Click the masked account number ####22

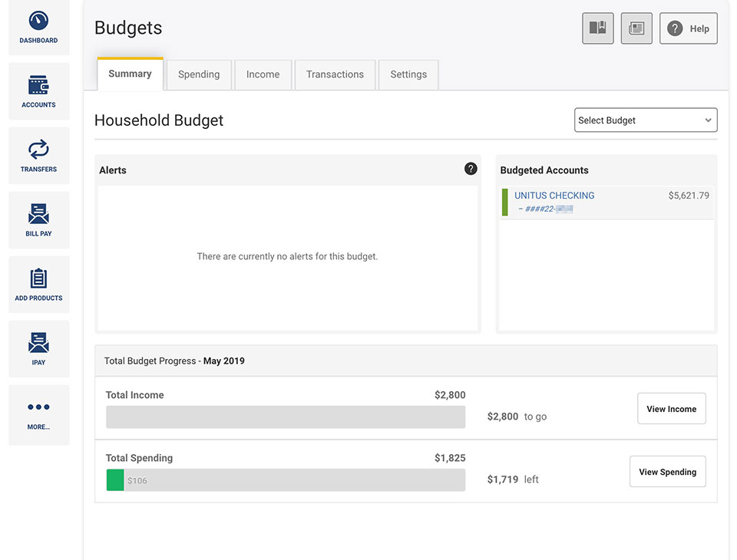pos(545,209)
